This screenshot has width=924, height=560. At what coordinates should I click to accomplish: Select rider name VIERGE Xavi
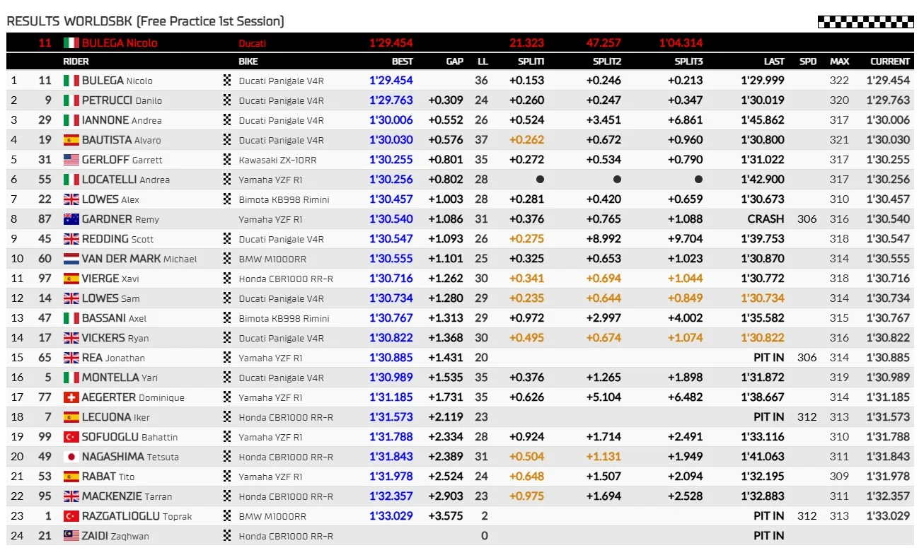coord(110,279)
